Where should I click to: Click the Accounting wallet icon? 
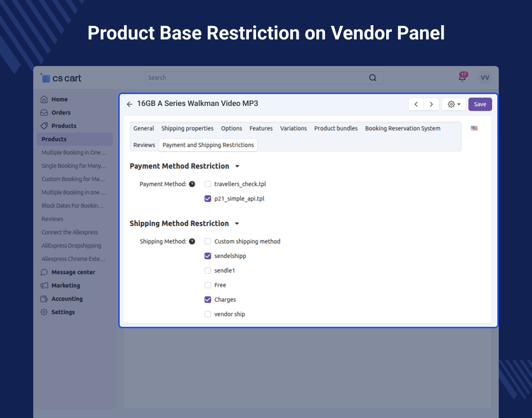point(44,299)
